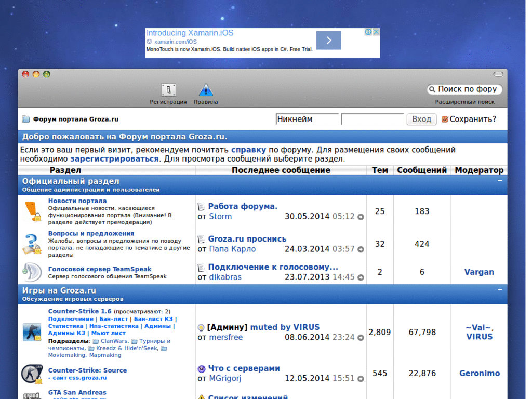This screenshot has width=532, height=399.
Task: Click the smiley icon beside Что с серверами
Action: tap(202, 368)
